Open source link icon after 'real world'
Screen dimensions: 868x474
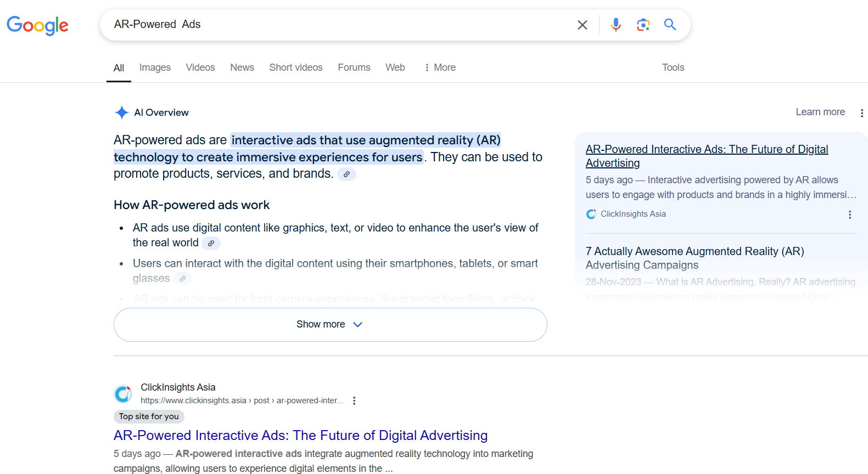click(211, 243)
